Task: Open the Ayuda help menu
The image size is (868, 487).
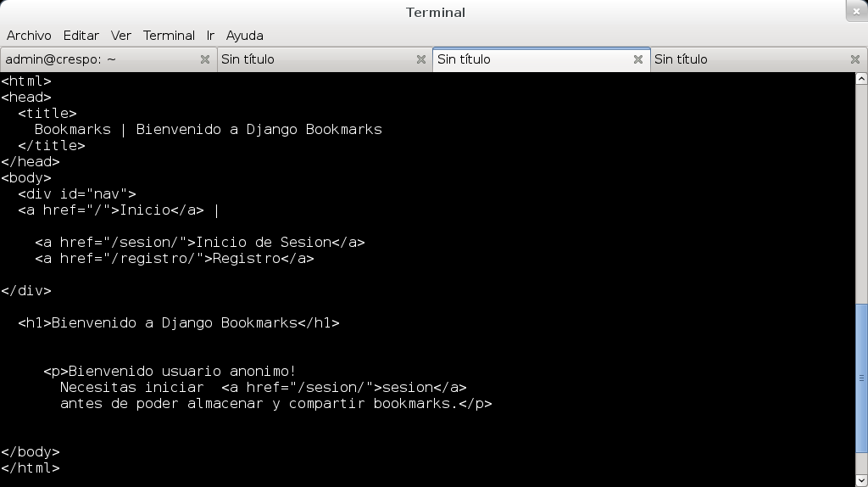Action: pos(244,36)
